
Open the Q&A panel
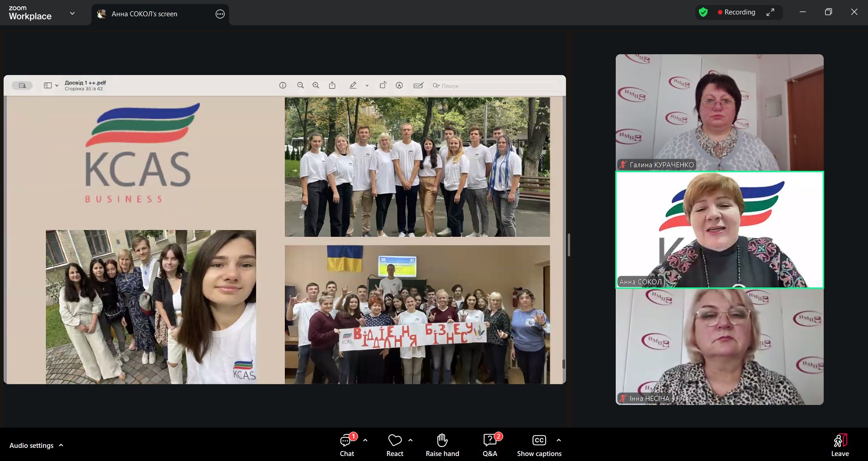(x=490, y=445)
